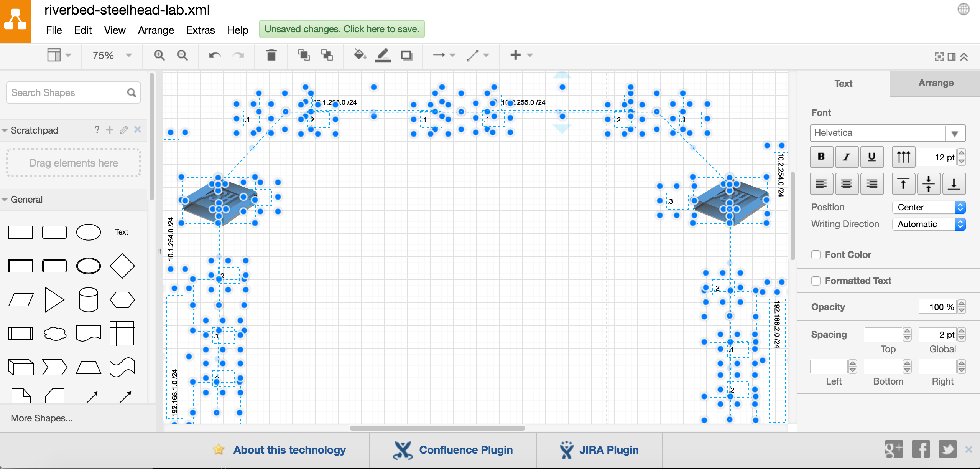Select the shadow/border style icon
980x469 pixels.
click(406, 56)
